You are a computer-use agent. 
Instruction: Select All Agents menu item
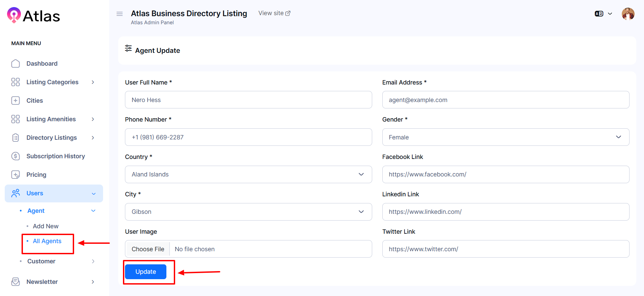(47, 241)
